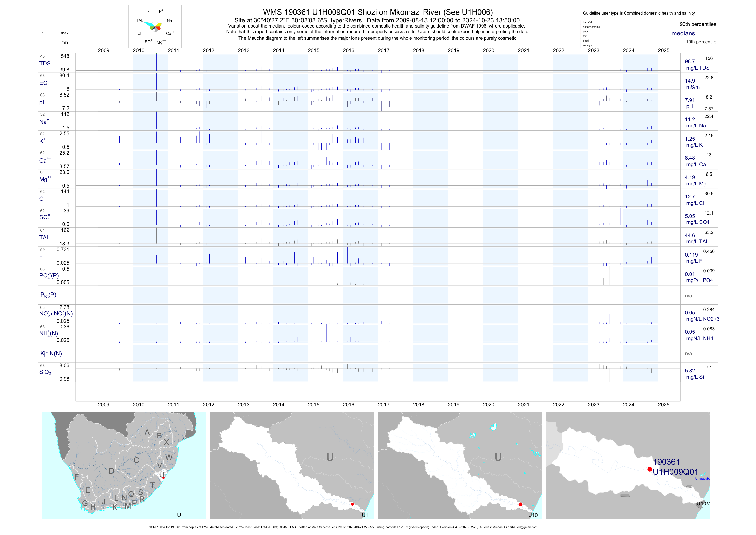756x535 pixels.
Task: Click the tall 2010 spike in TDS row
Action: click(x=156, y=62)
